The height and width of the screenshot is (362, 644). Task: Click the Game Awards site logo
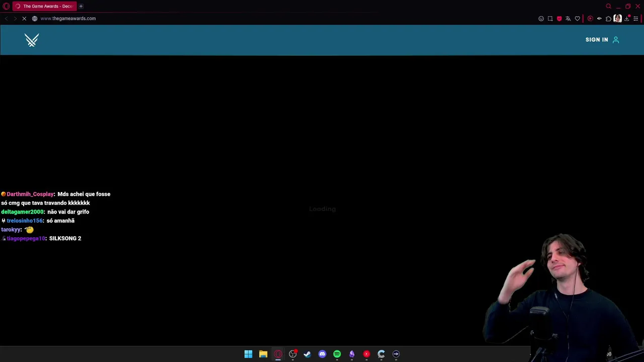32,40
